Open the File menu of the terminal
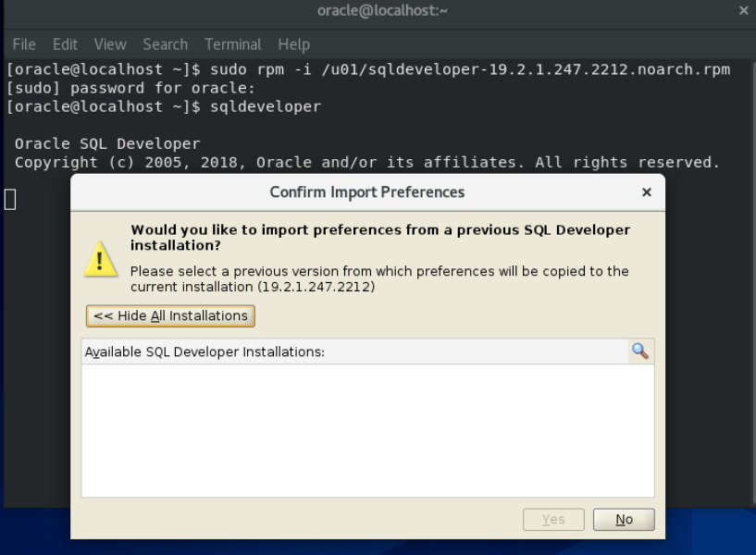The height and width of the screenshot is (555, 756). pos(23,43)
